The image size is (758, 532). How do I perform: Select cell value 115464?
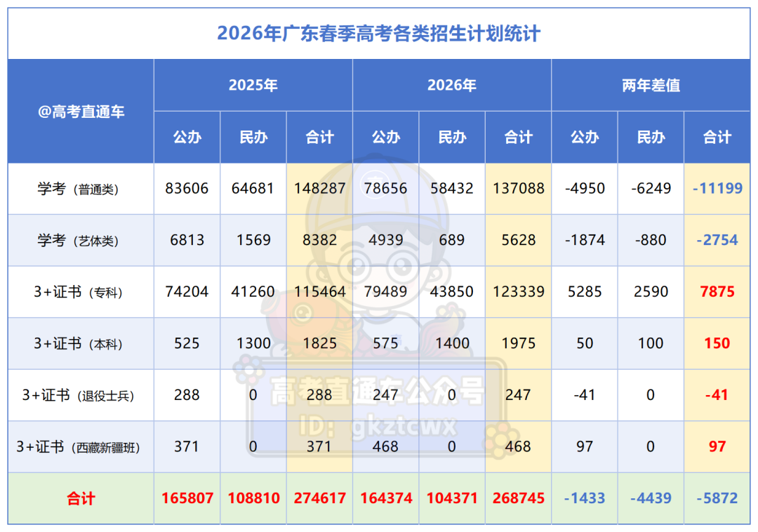coord(319,292)
